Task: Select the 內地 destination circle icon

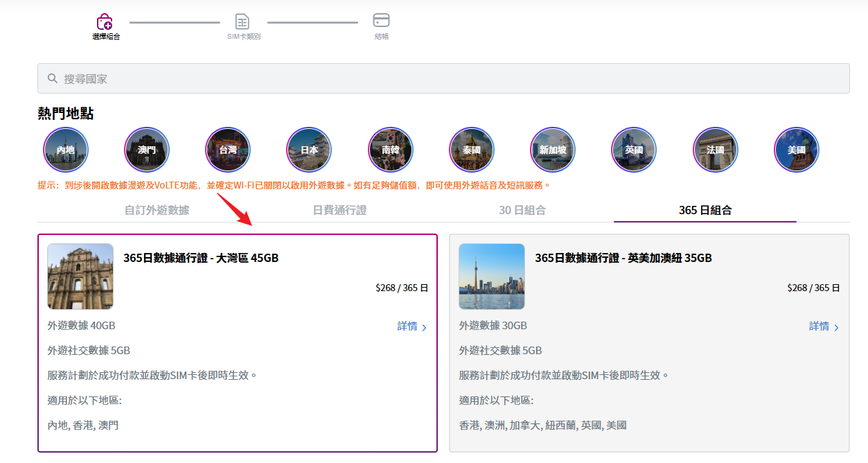Action: 66,150
